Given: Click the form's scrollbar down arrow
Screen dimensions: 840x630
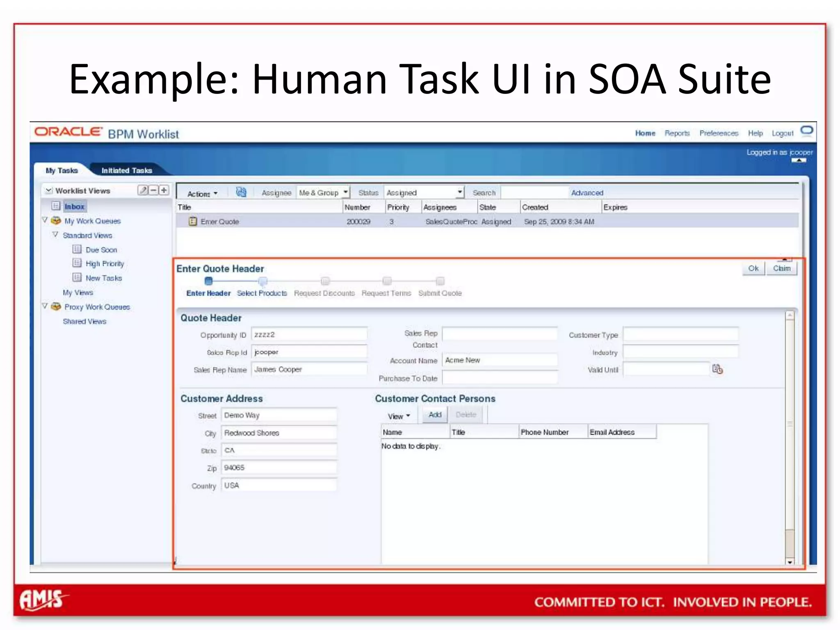Looking at the screenshot, I should pyautogui.click(x=790, y=562).
